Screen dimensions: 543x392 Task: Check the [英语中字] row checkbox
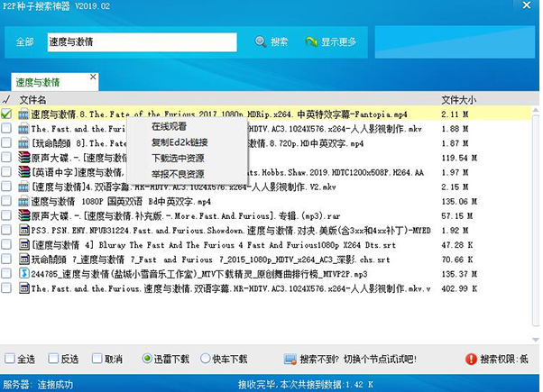6,172
